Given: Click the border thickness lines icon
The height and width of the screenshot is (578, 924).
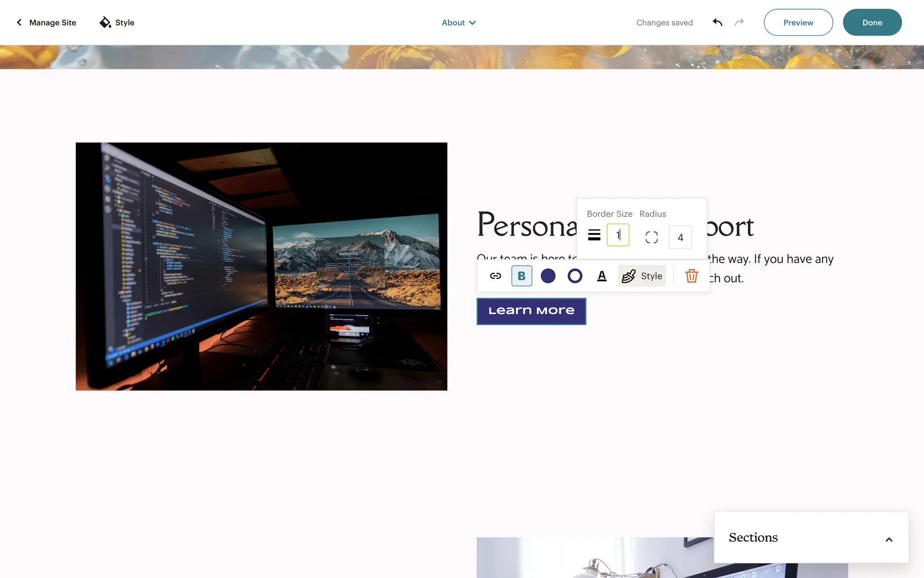Looking at the screenshot, I should [x=594, y=235].
